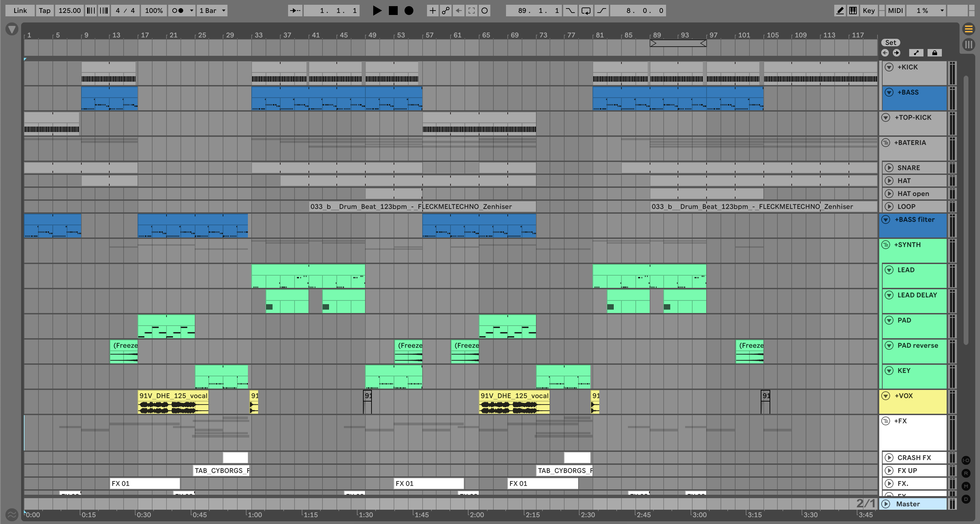Select the +BASS filter track header

(913, 226)
